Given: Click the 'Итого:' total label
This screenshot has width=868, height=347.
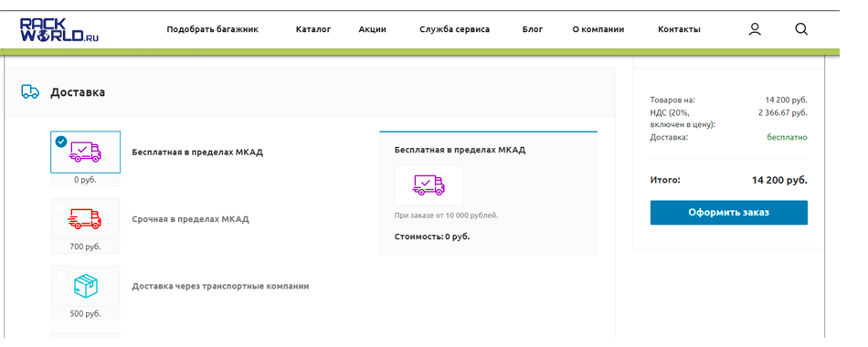Looking at the screenshot, I should tap(665, 181).
